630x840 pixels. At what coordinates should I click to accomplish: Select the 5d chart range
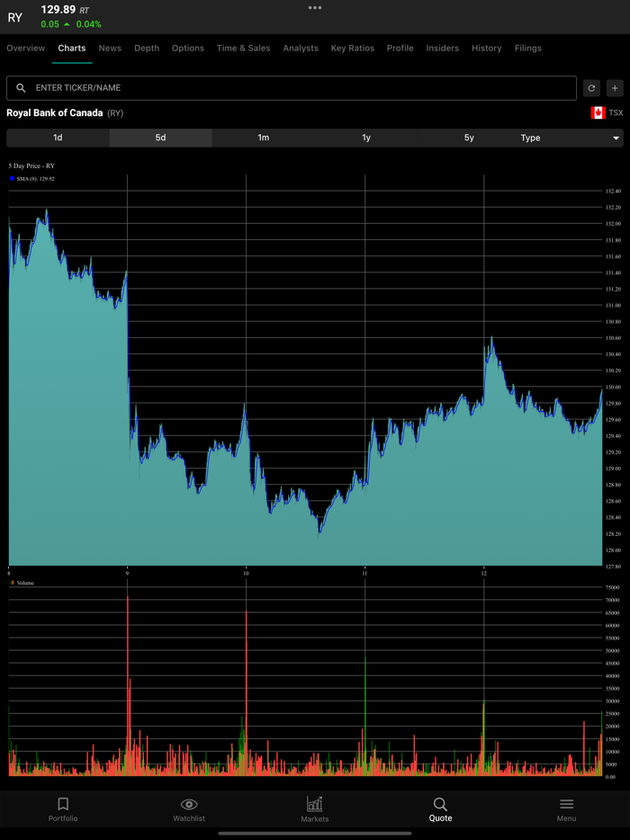coord(161,138)
